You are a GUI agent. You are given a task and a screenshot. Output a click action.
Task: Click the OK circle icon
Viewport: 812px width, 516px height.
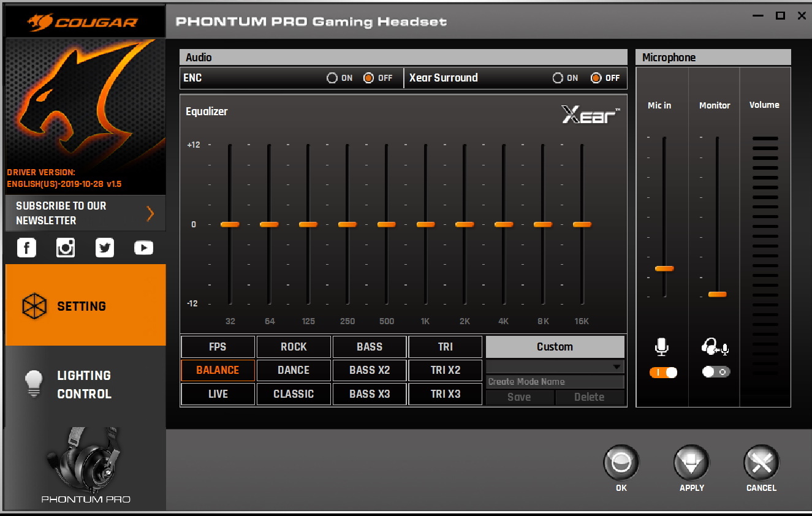(621, 463)
